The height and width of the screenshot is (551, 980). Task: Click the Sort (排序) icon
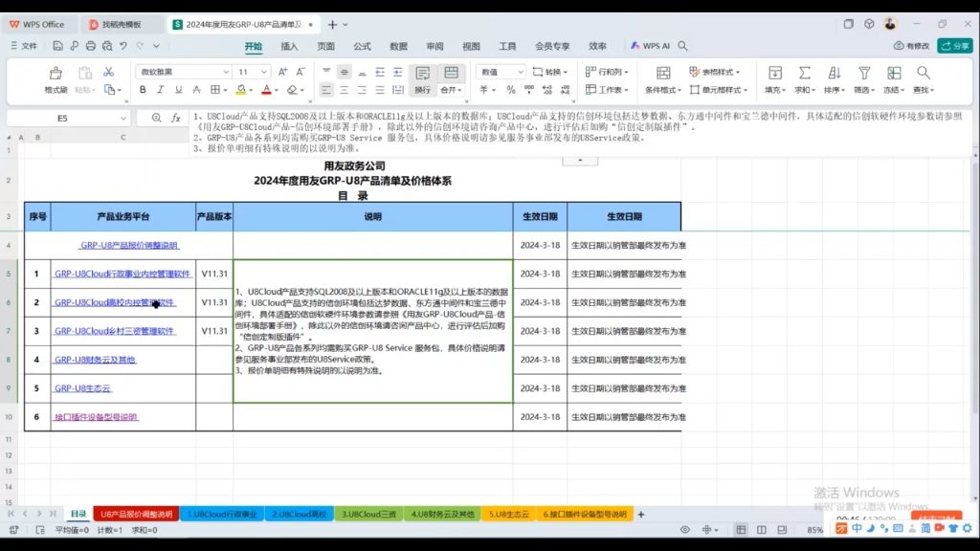pyautogui.click(x=835, y=73)
